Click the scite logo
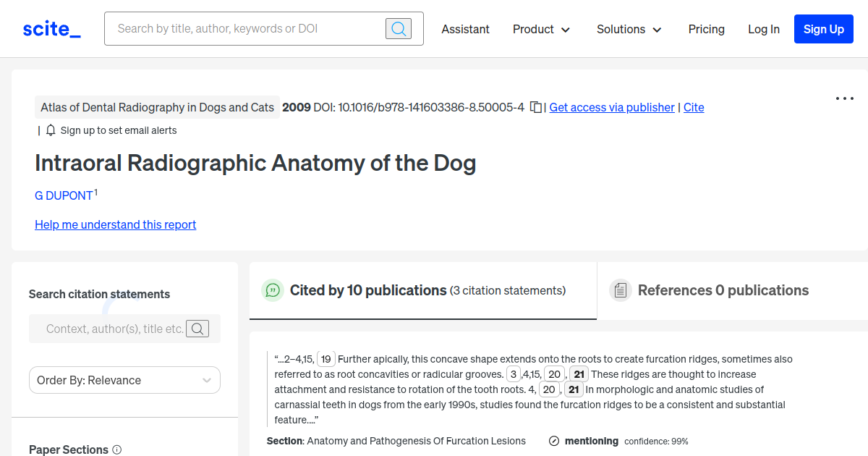Screen dimensions: 868x456 pos(51,28)
